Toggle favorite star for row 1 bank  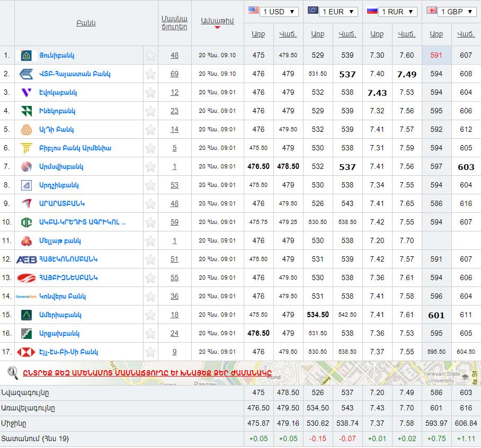click(x=150, y=56)
